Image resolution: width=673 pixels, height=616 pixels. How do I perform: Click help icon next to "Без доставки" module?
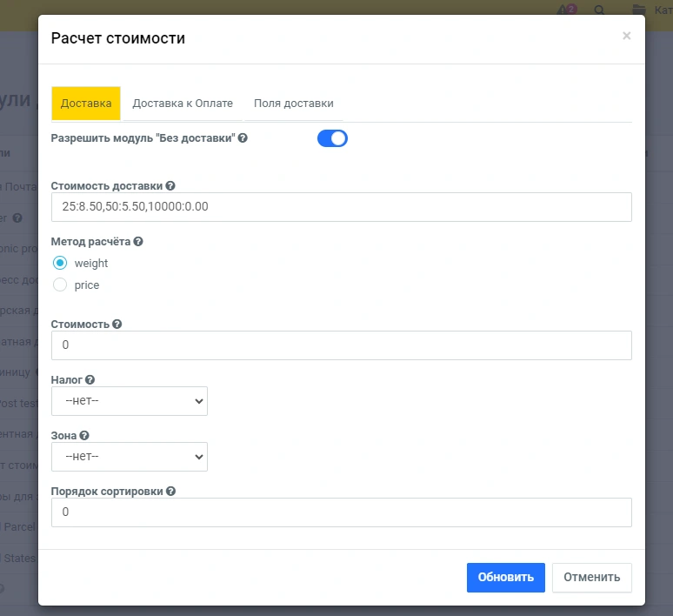243,137
